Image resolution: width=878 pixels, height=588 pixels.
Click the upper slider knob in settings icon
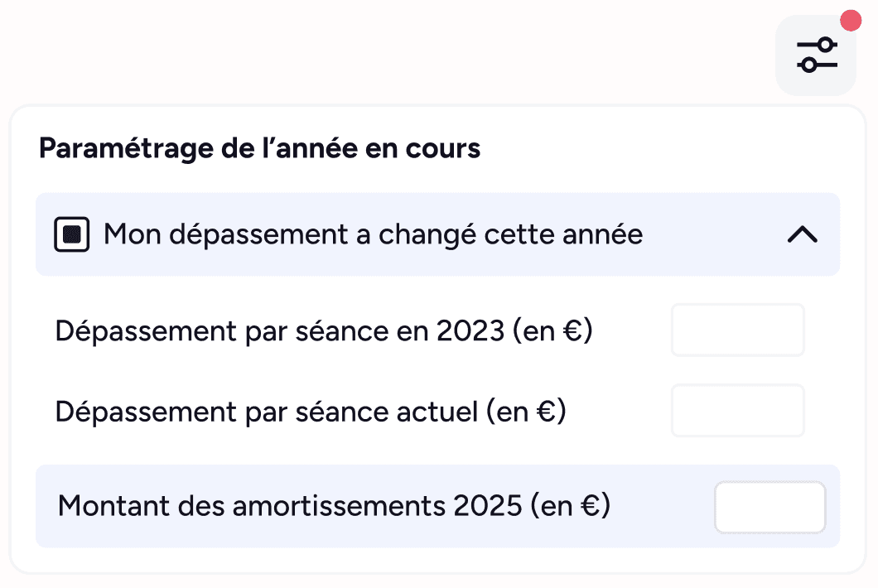point(825,45)
